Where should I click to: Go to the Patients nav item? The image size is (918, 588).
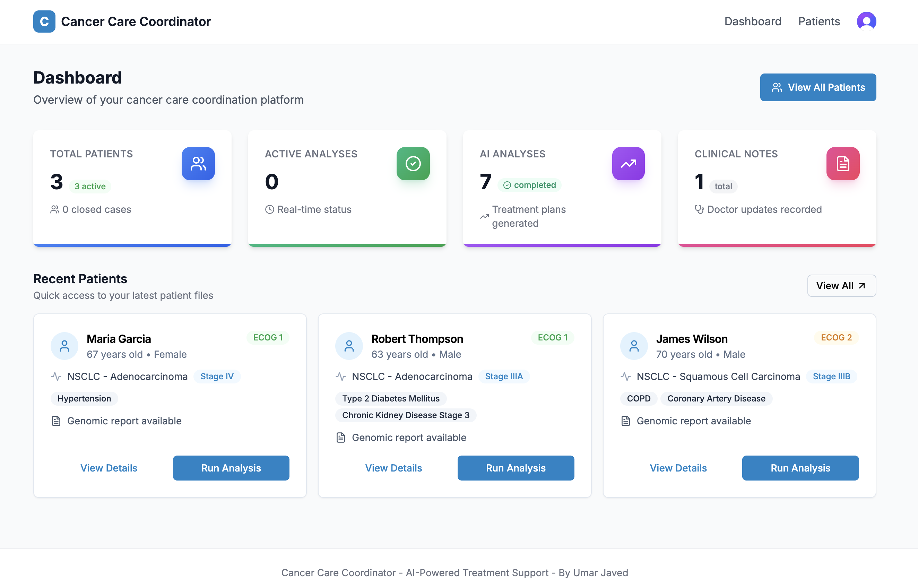819,21
